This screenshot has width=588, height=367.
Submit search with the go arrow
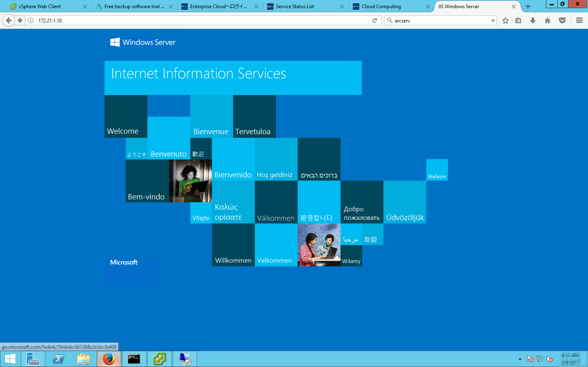click(492, 21)
